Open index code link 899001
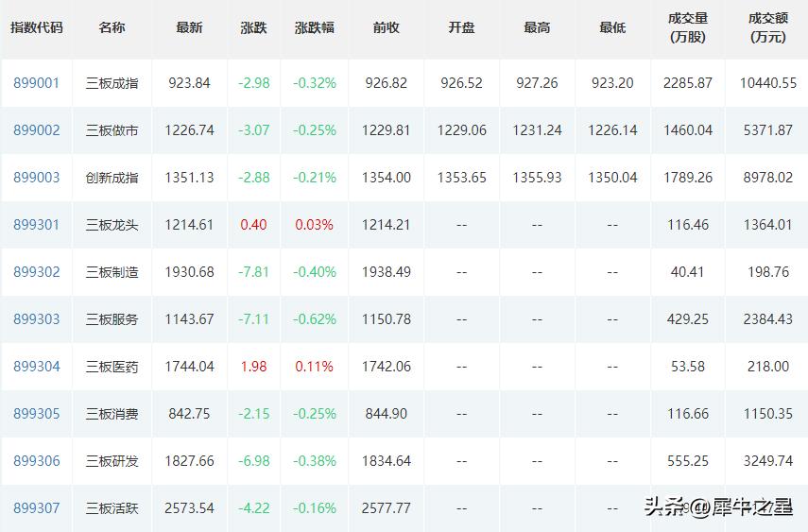The height and width of the screenshot is (532, 808). 36,83
